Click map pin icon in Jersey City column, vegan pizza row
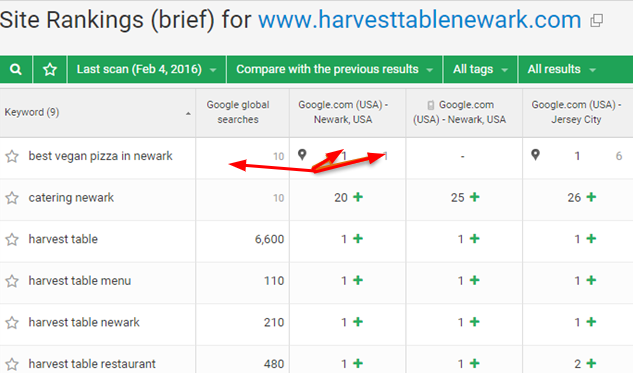The height and width of the screenshot is (373, 633). [535, 154]
